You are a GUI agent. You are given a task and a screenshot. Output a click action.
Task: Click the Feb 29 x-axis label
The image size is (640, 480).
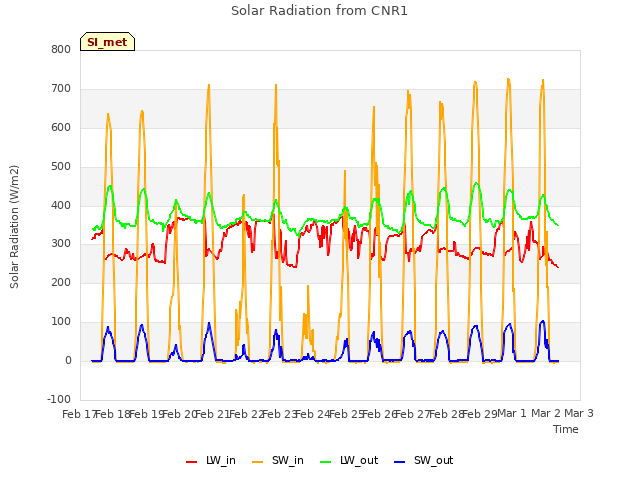pyautogui.click(x=480, y=414)
